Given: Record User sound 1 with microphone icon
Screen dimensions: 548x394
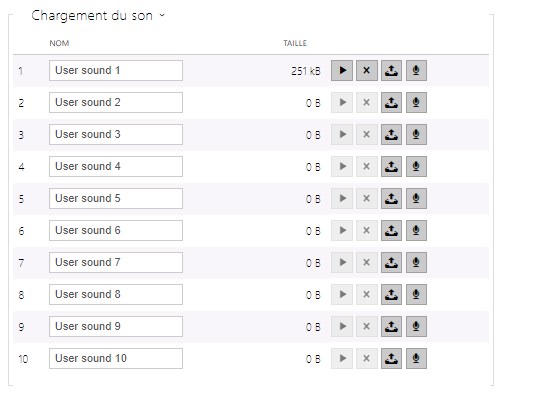Looking at the screenshot, I should (x=416, y=71).
